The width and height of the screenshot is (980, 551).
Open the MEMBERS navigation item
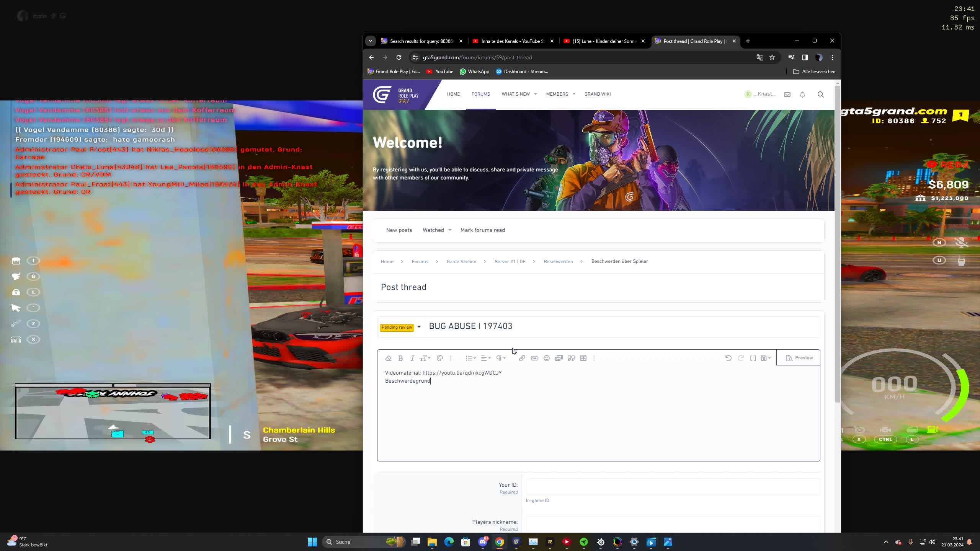click(x=557, y=94)
